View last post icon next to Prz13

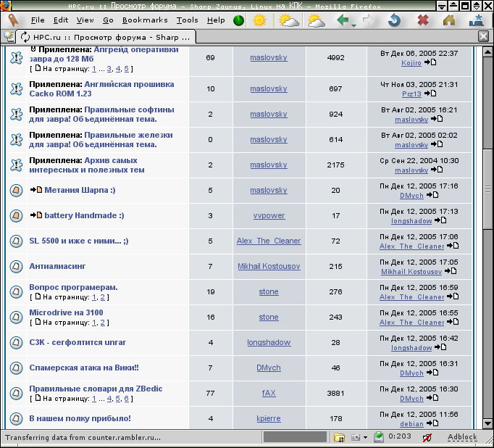pyautogui.click(x=430, y=94)
